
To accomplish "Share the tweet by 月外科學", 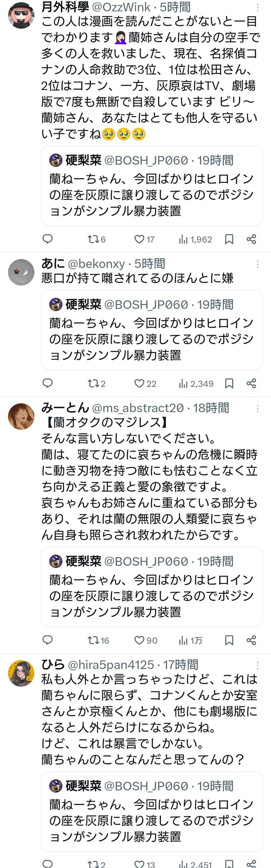I will (251, 239).
